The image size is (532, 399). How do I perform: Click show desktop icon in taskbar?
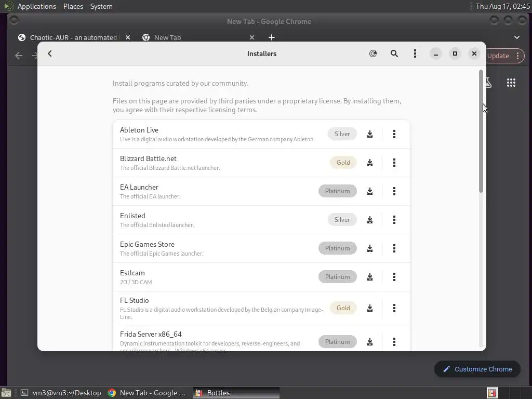tap(6, 393)
